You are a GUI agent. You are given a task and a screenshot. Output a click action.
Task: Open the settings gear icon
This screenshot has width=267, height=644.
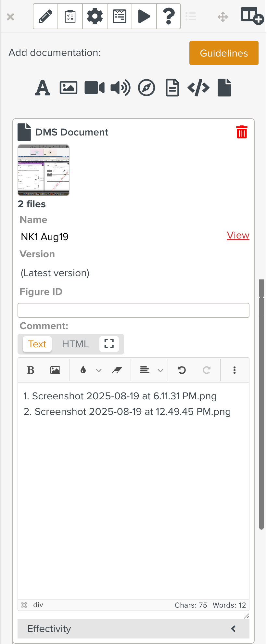(x=95, y=16)
